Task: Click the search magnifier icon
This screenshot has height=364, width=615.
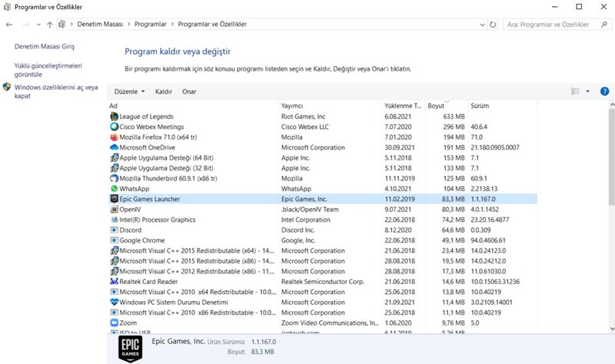Action: click(x=604, y=25)
